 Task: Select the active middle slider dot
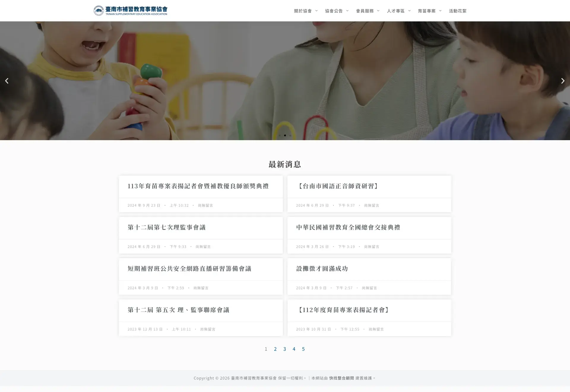(x=285, y=135)
